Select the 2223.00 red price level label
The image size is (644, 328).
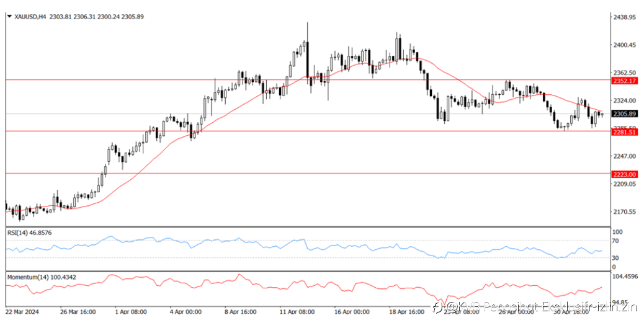coord(625,174)
